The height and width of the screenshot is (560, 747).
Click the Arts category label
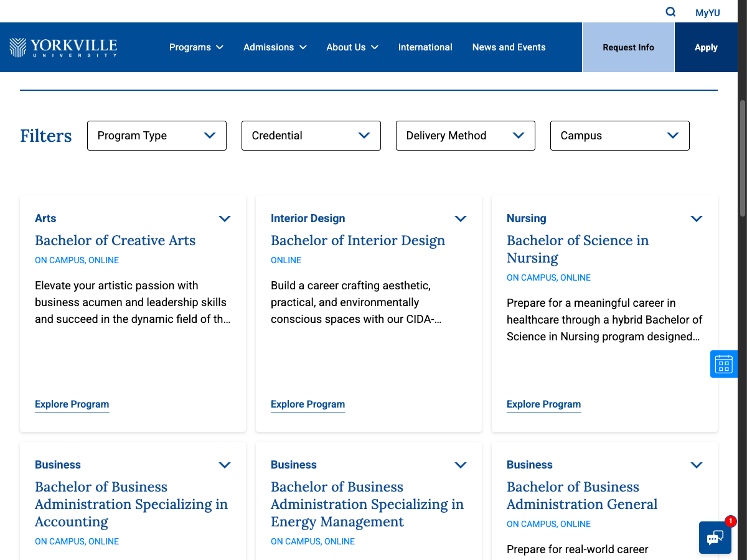(45, 218)
